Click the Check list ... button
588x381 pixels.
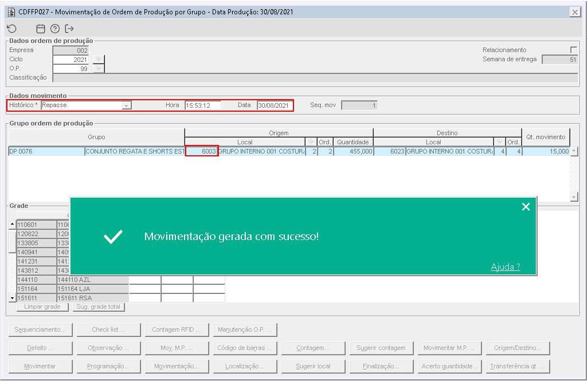[109, 329]
